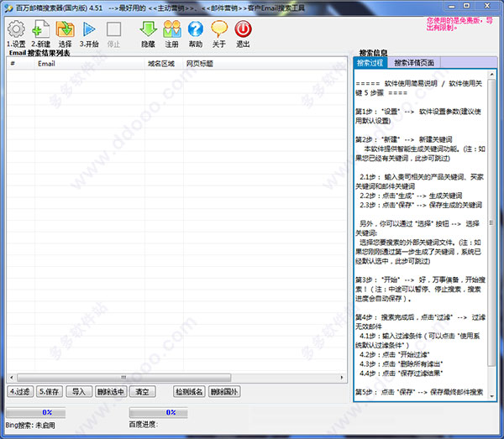Click the 删除国外 delete foreign button
This screenshot has width=504, height=439.
click(224, 391)
